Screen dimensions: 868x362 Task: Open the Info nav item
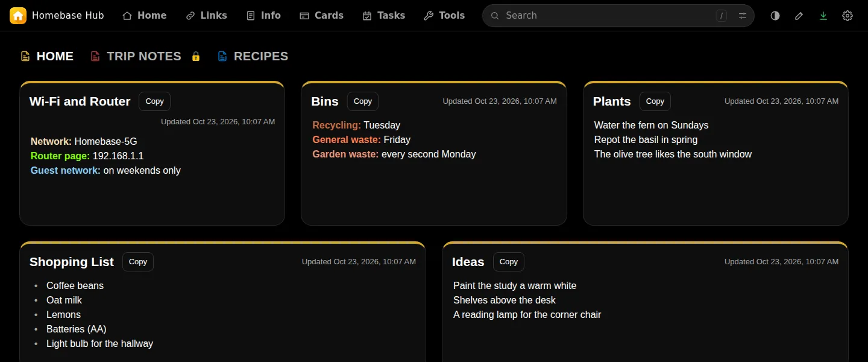coord(264,16)
